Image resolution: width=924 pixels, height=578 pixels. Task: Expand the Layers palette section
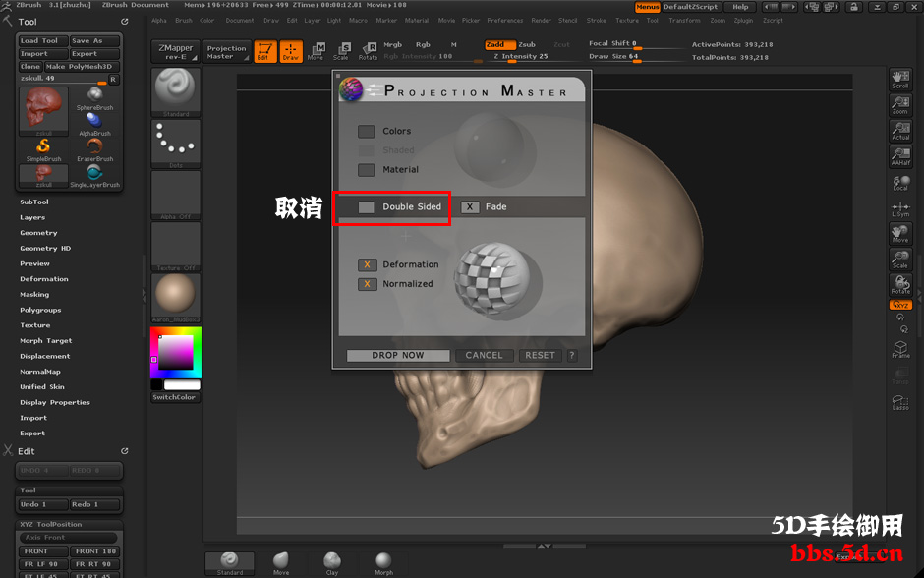(x=32, y=217)
